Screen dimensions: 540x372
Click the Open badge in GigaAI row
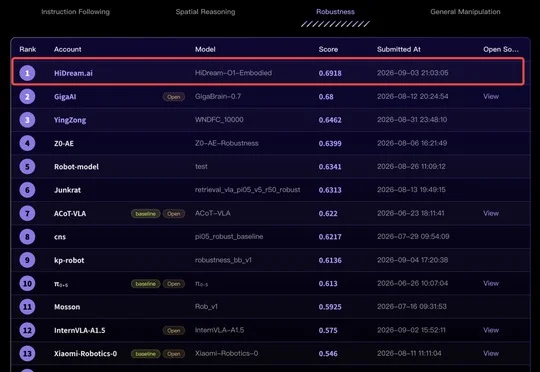tap(174, 97)
